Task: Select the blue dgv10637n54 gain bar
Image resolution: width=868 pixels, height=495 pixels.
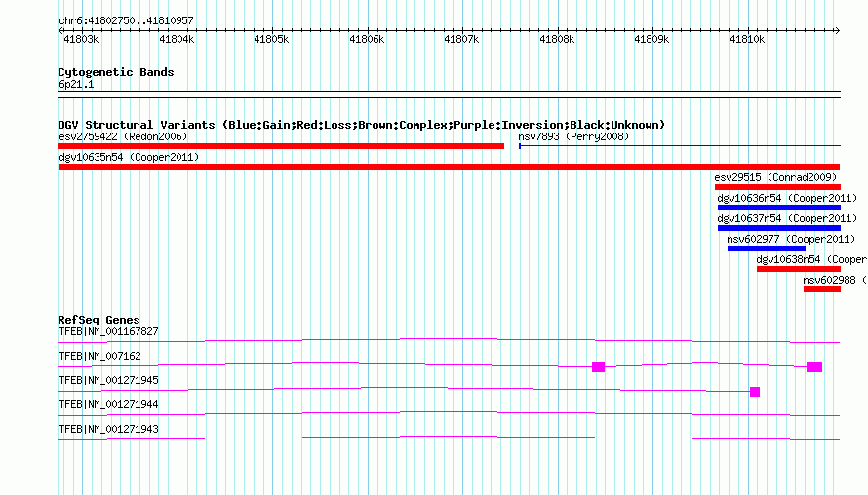Action: 779,228
